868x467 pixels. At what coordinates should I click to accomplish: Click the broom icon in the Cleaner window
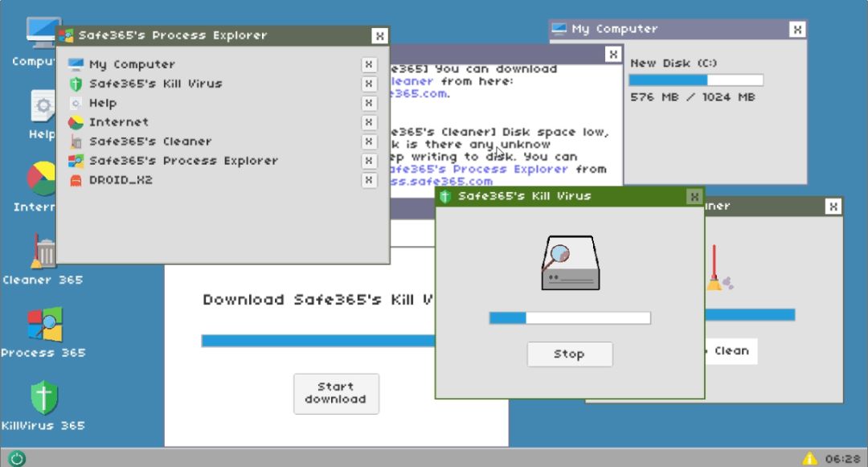click(715, 268)
